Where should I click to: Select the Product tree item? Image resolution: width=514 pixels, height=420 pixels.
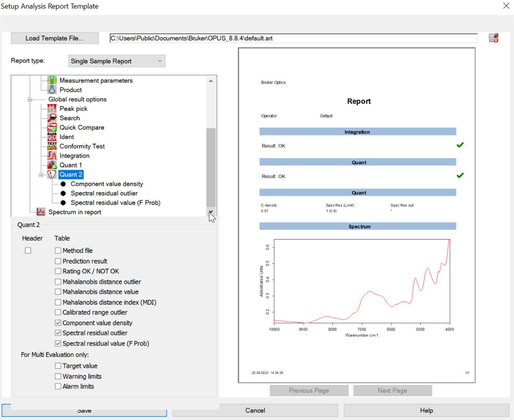pyautogui.click(x=71, y=90)
